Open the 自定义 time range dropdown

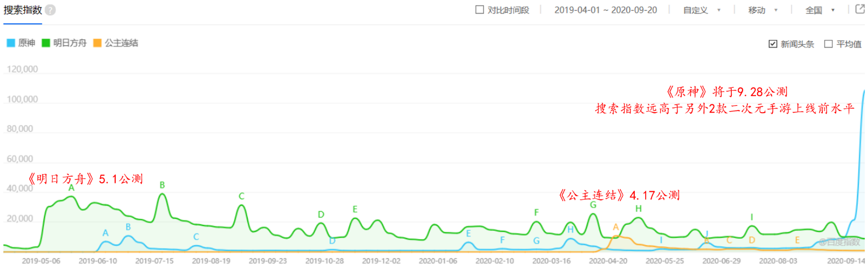pos(702,10)
